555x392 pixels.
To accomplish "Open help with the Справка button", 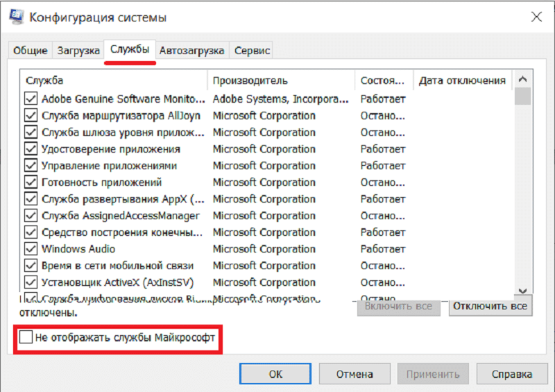I will (512, 373).
